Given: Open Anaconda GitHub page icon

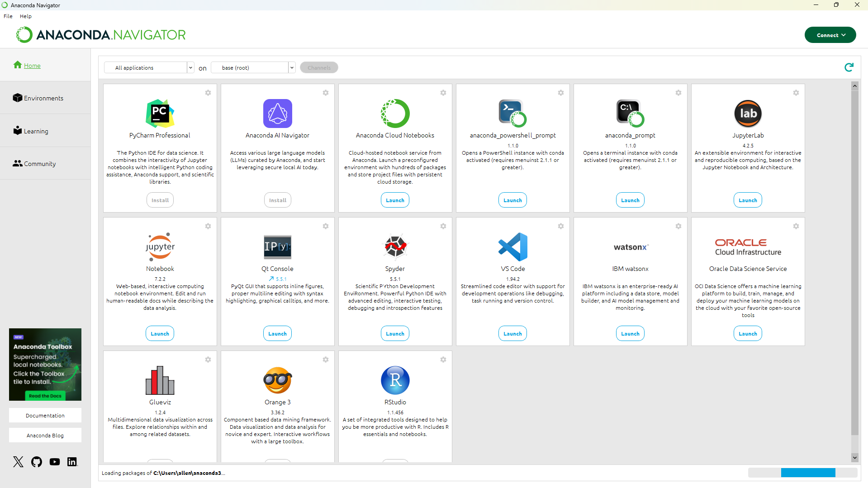Looking at the screenshot, I should pos(37,462).
